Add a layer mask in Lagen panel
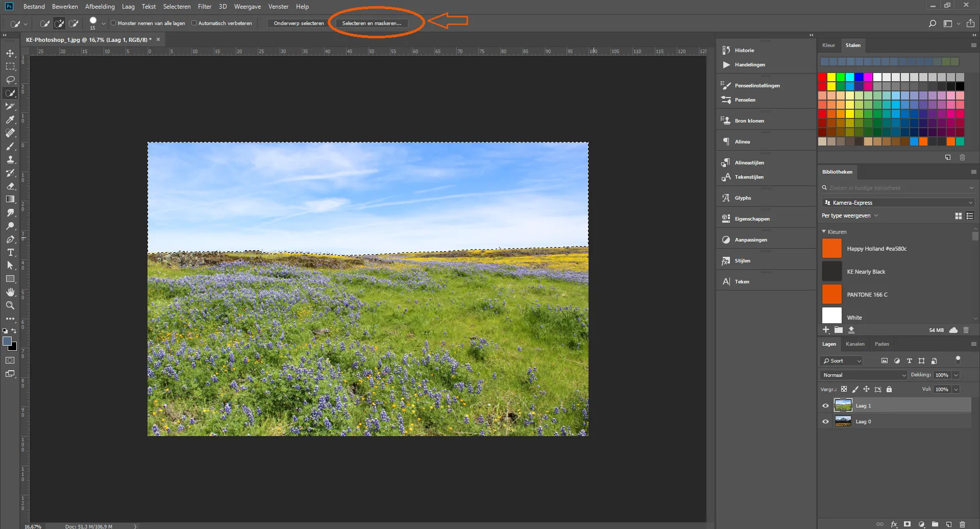The image size is (980, 529). point(907,524)
